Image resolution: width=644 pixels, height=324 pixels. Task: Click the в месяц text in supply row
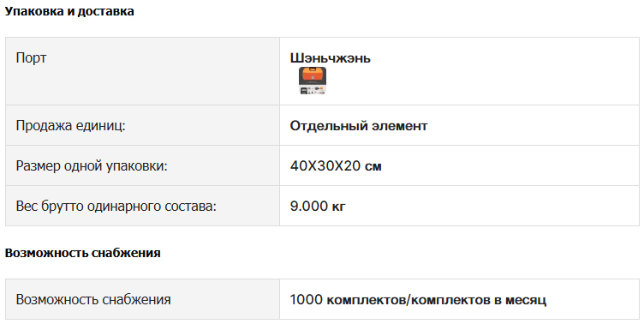point(520,300)
